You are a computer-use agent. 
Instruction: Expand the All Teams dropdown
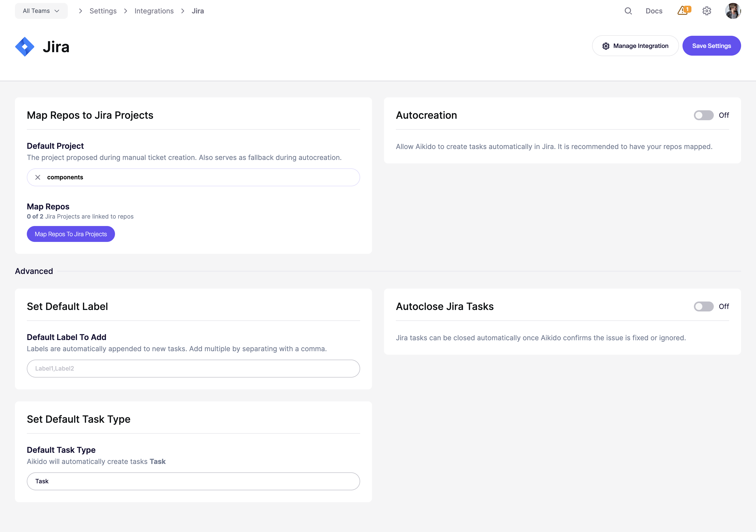(41, 11)
